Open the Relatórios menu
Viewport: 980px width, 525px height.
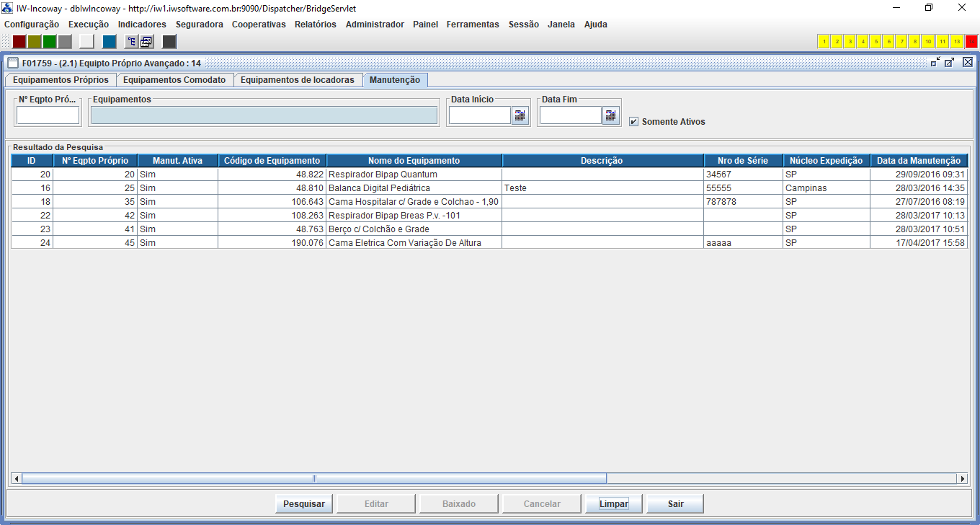[x=315, y=25]
